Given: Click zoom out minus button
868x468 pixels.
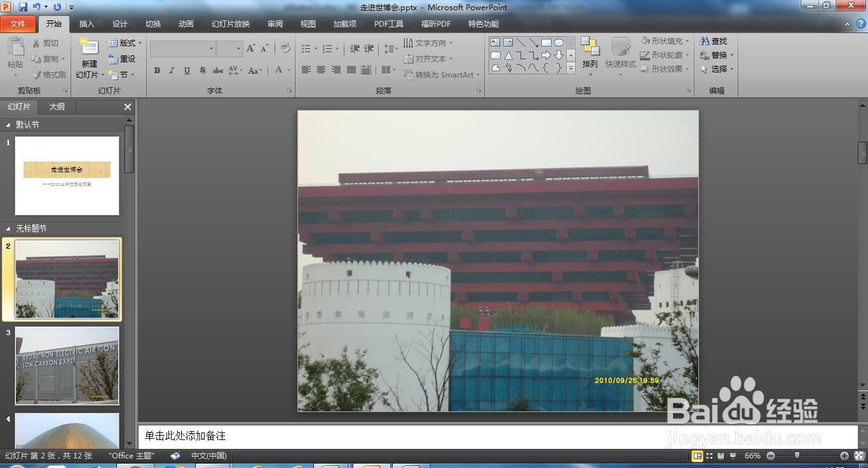Looking at the screenshot, I should tap(771, 456).
